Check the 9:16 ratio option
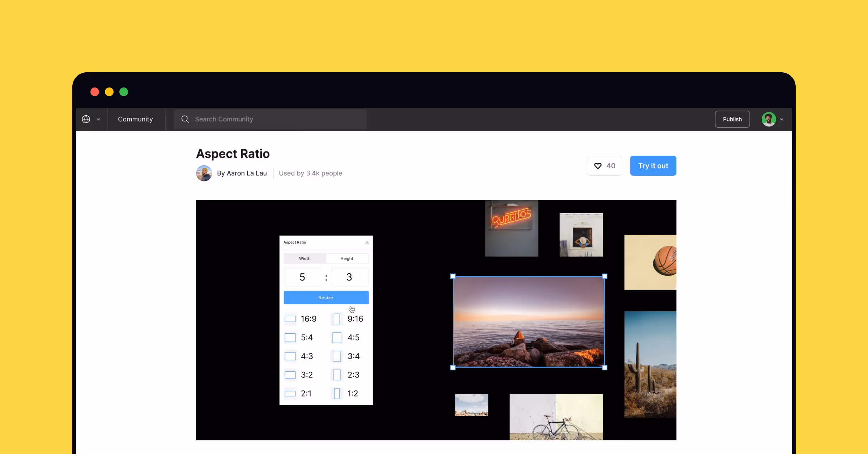The width and height of the screenshot is (868, 454). tap(336, 319)
